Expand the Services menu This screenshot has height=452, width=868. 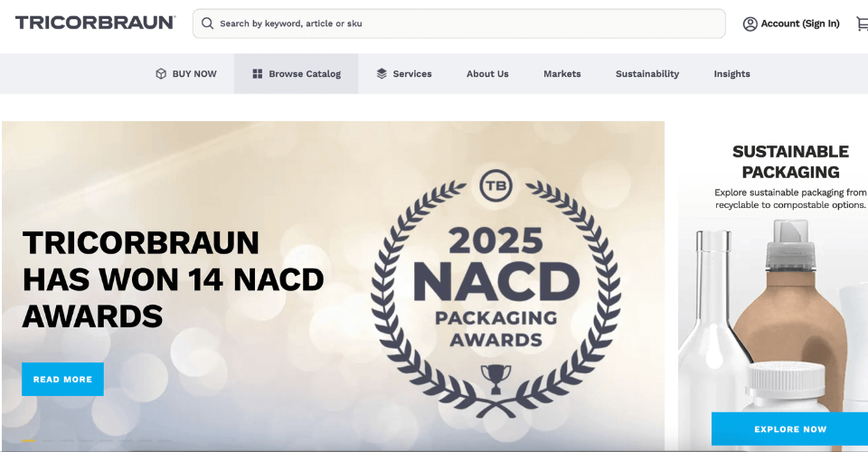point(412,74)
